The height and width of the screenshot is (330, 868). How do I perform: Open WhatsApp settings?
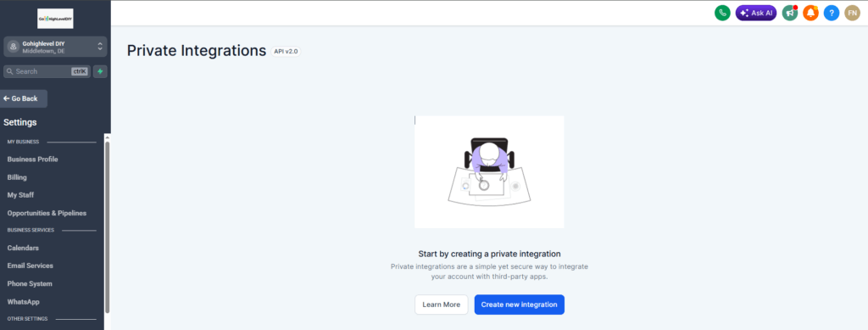(x=23, y=302)
